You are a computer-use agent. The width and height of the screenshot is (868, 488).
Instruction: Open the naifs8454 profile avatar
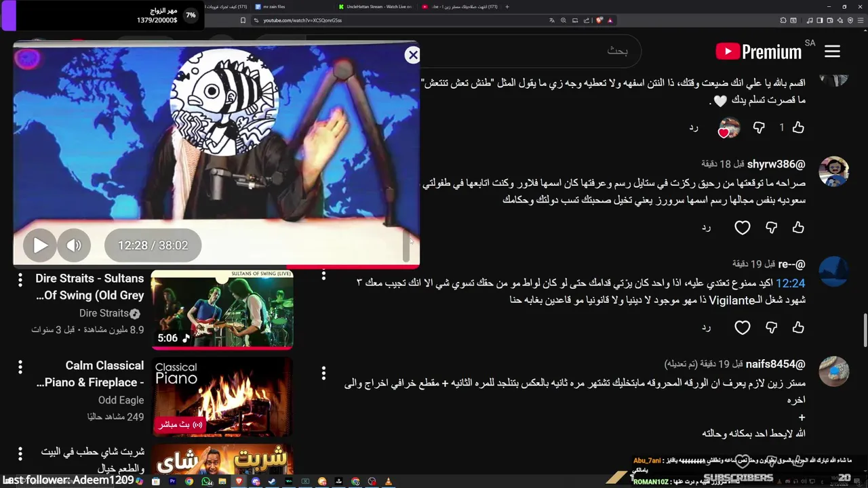[834, 371]
